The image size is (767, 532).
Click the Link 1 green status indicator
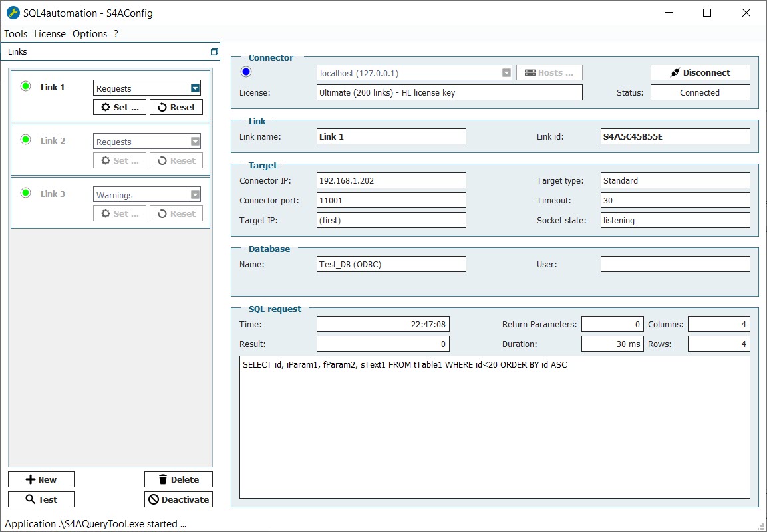[26, 86]
